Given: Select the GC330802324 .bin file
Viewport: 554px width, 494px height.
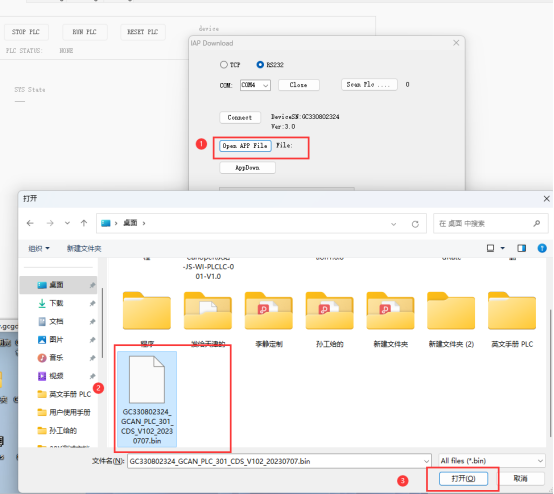Looking at the screenshot, I should click(147, 399).
